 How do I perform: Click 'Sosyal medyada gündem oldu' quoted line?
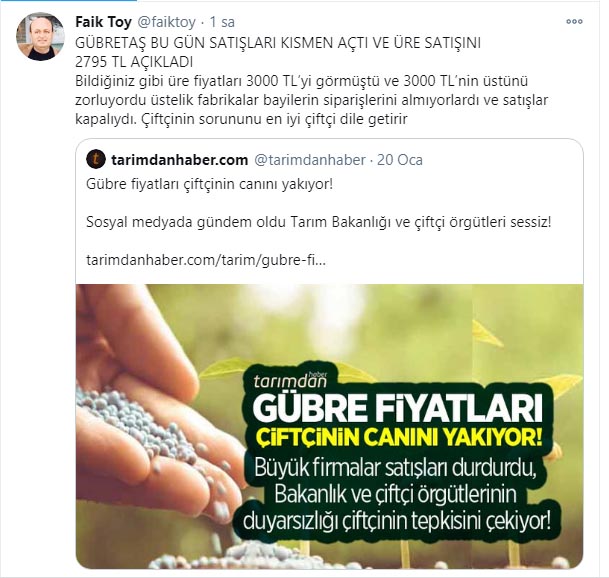(318, 222)
